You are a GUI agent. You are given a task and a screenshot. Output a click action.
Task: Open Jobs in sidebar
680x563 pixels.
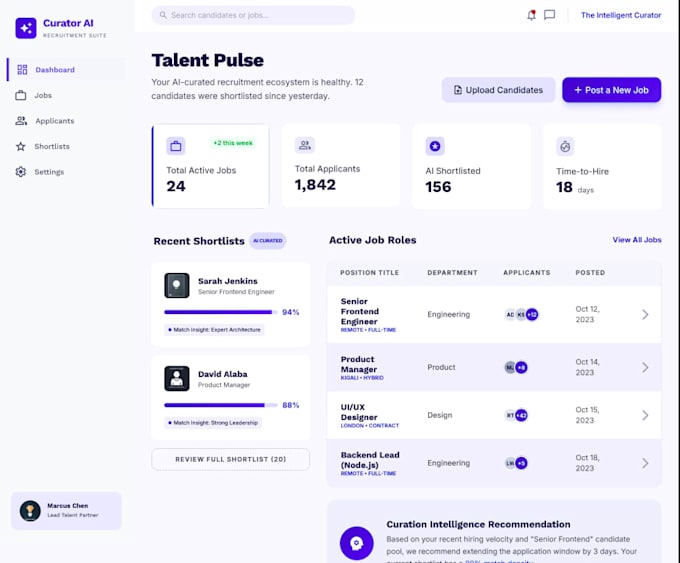click(67, 95)
